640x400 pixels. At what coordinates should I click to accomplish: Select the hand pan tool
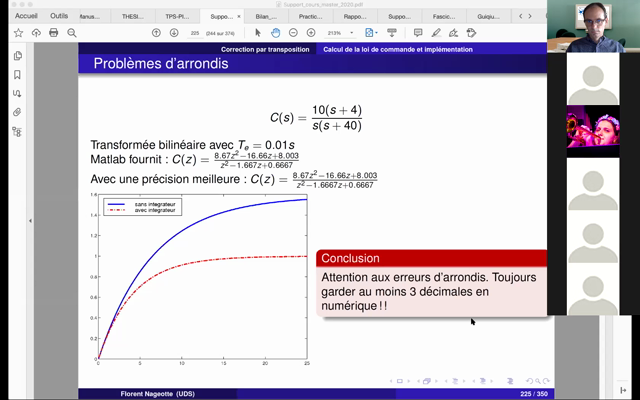[x=275, y=33]
